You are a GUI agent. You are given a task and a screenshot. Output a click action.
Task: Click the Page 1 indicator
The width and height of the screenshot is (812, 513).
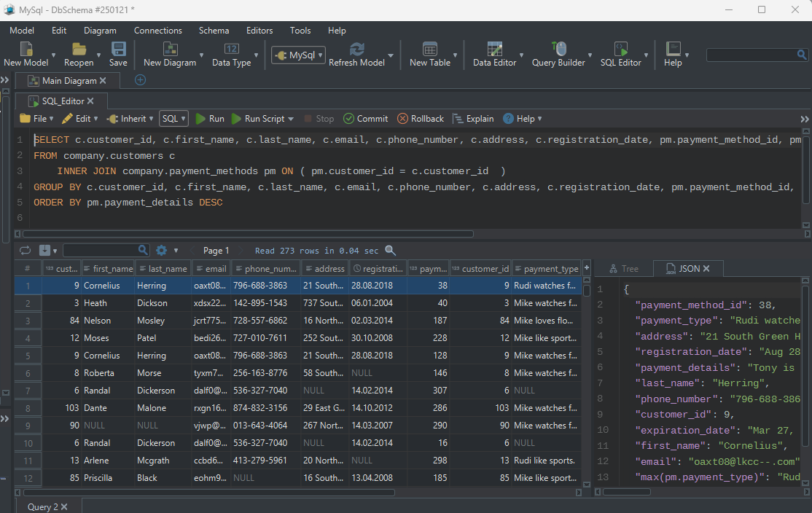[216, 251]
